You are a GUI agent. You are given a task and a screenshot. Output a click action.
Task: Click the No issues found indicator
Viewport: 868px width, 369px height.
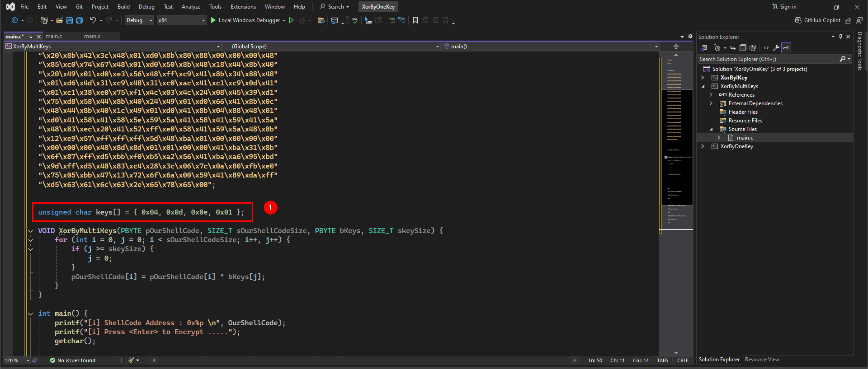pyautogui.click(x=73, y=360)
